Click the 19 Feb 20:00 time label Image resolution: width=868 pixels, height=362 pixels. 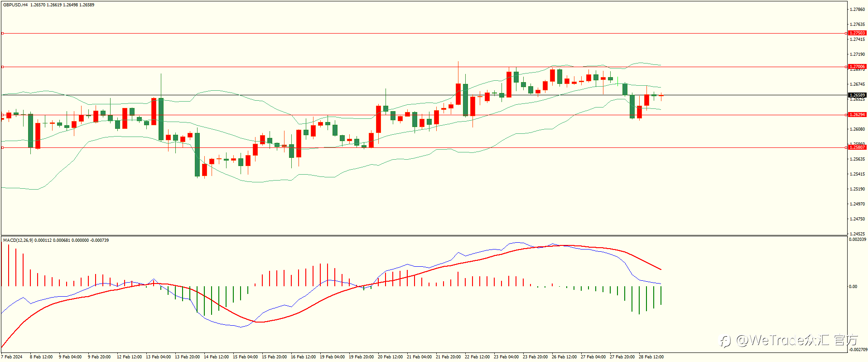tap(361, 357)
